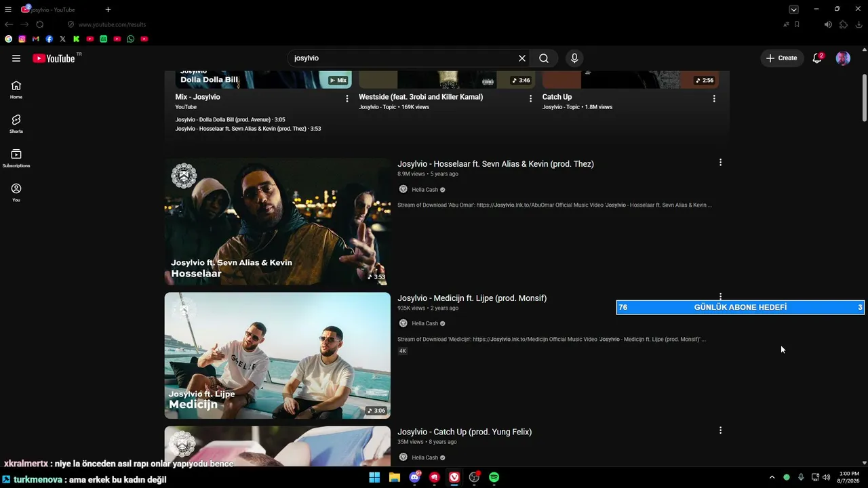Open more options for the Westside video
868x488 pixels.
(x=530, y=98)
